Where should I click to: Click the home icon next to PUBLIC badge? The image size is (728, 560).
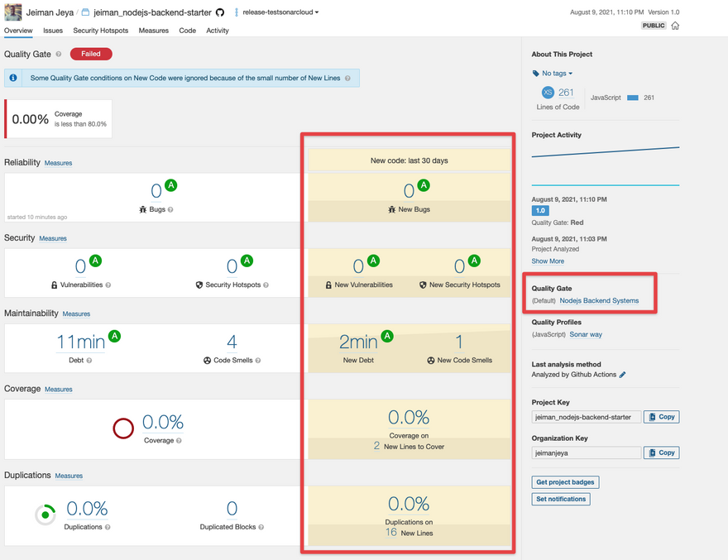[x=675, y=26]
